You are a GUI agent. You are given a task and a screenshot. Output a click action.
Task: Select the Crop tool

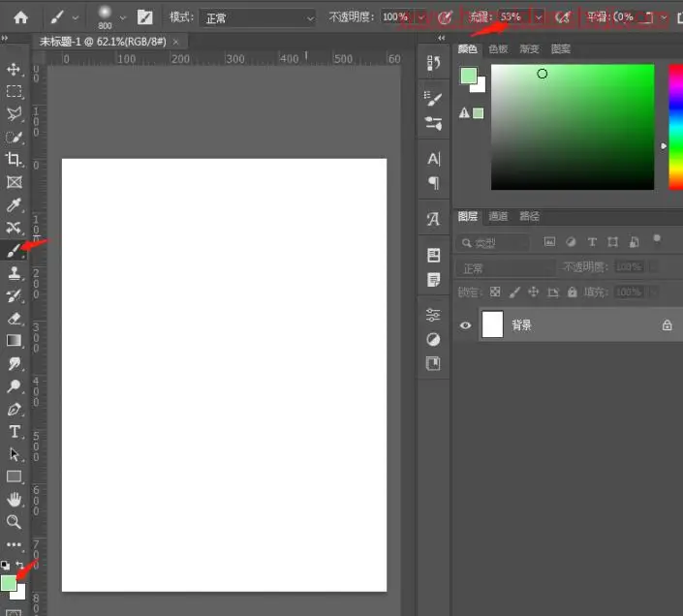pyautogui.click(x=13, y=160)
